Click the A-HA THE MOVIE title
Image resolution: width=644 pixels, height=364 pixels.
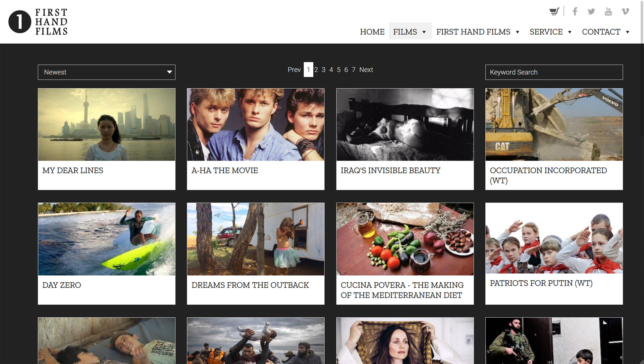point(225,171)
